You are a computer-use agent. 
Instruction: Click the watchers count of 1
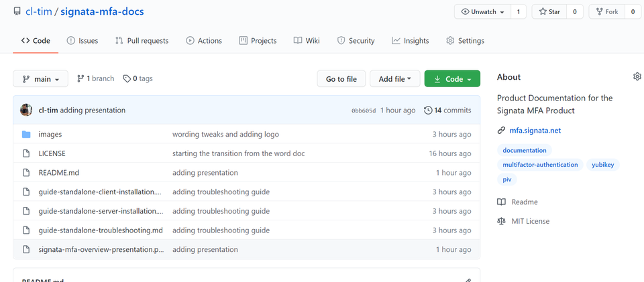tap(519, 12)
